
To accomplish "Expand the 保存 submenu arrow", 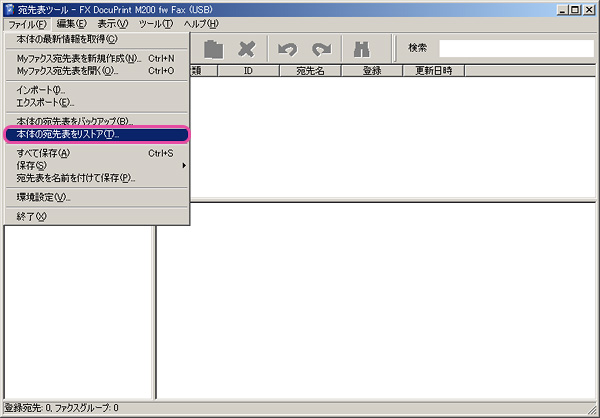I will point(184,166).
